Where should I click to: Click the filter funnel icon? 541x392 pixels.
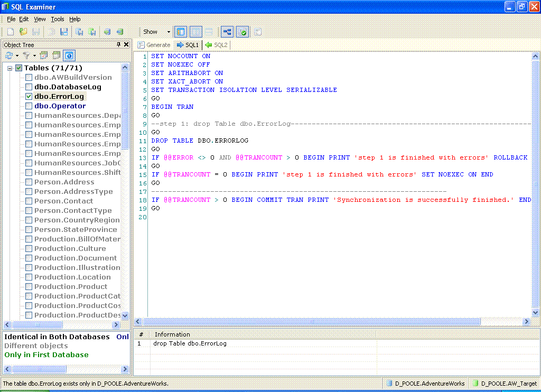[x=25, y=55]
